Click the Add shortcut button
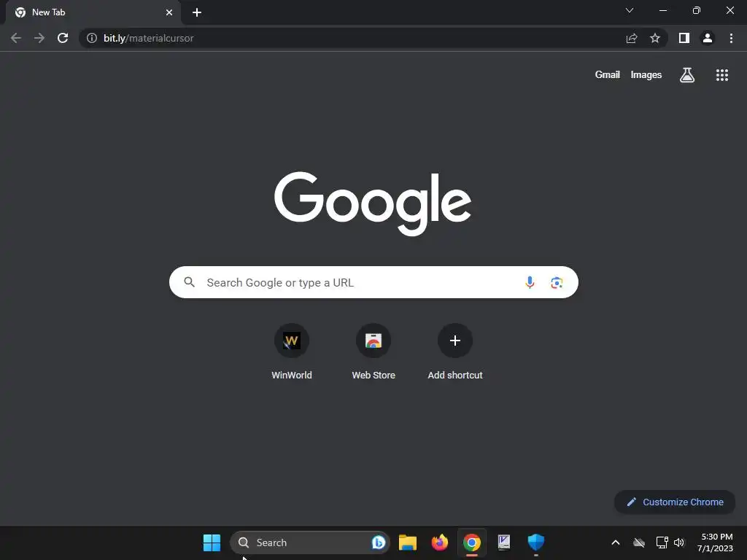Image resolution: width=747 pixels, height=560 pixels. point(455,352)
